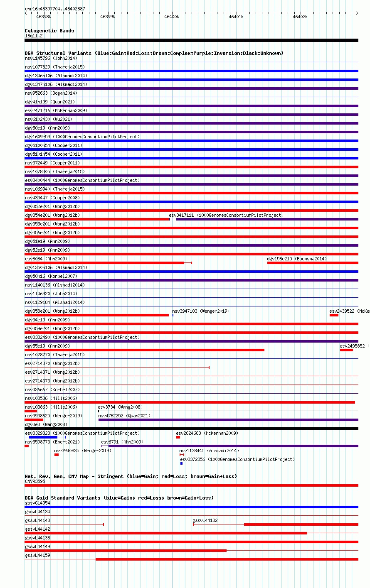The width and height of the screenshot is (370, 588).
Task: Click the 46398k ruler tick label
Action: point(44,17)
